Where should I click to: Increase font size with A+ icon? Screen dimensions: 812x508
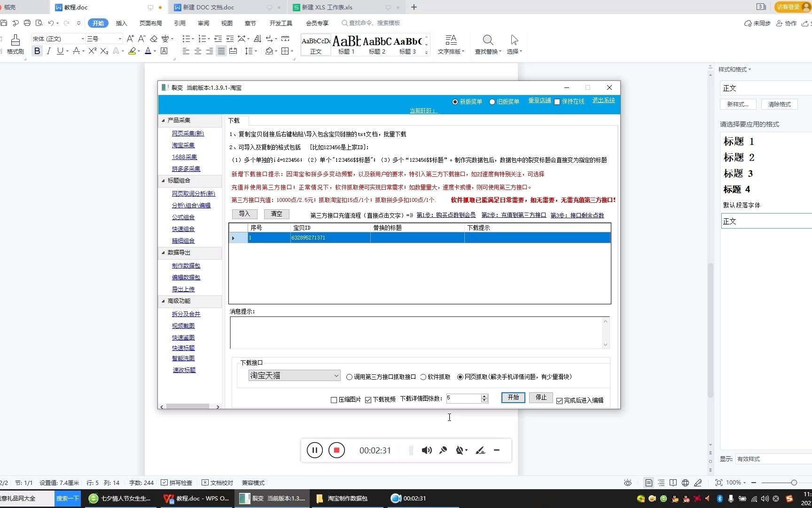(130, 39)
